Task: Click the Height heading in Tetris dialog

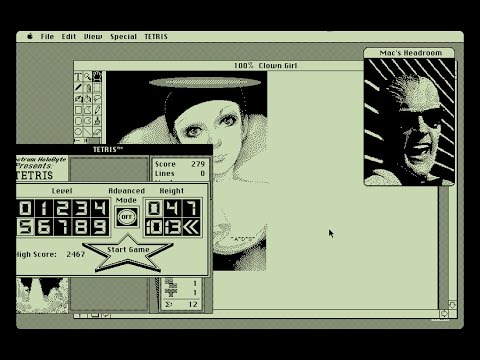Action: click(172, 191)
